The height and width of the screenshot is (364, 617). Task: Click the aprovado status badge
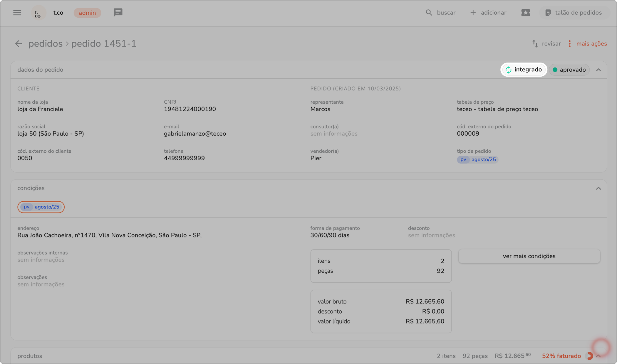[569, 70]
